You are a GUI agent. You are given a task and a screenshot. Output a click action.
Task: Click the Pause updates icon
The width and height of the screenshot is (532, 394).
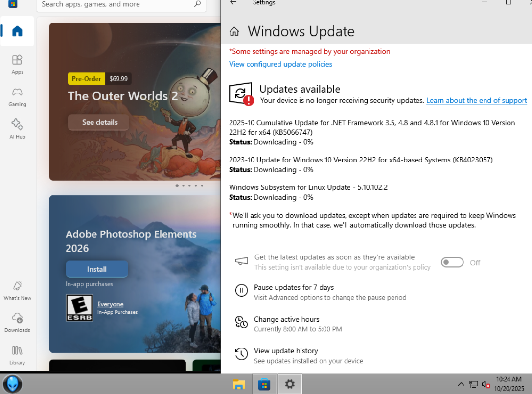(241, 291)
